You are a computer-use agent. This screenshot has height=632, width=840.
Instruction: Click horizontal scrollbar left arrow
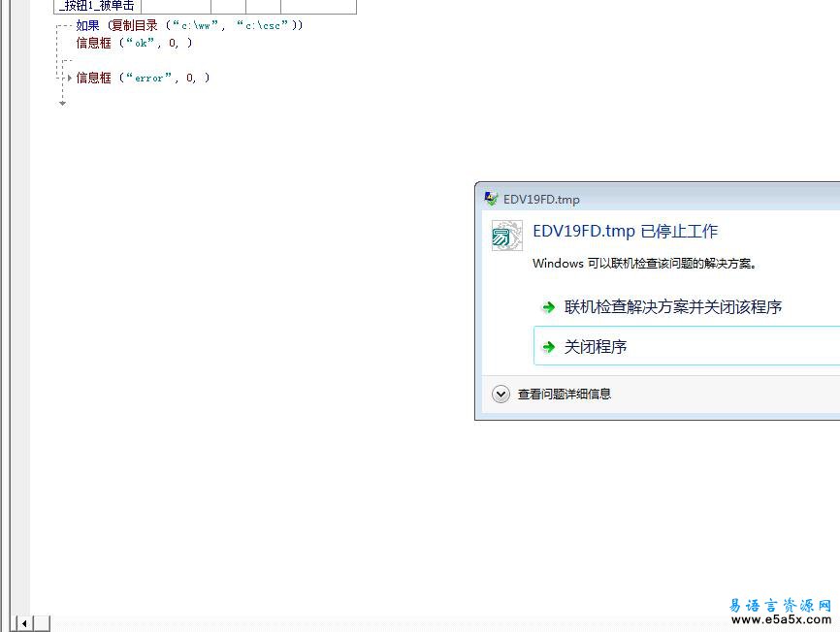tap(24, 623)
